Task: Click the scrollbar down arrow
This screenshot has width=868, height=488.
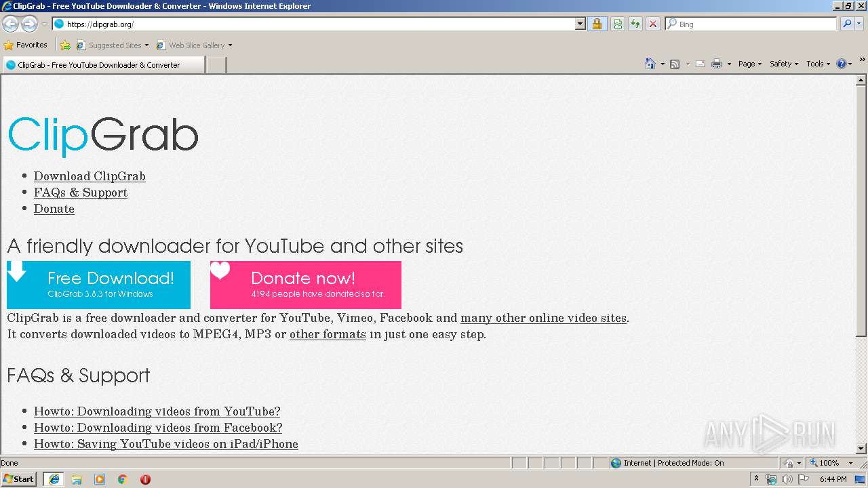Action: [861, 449]
